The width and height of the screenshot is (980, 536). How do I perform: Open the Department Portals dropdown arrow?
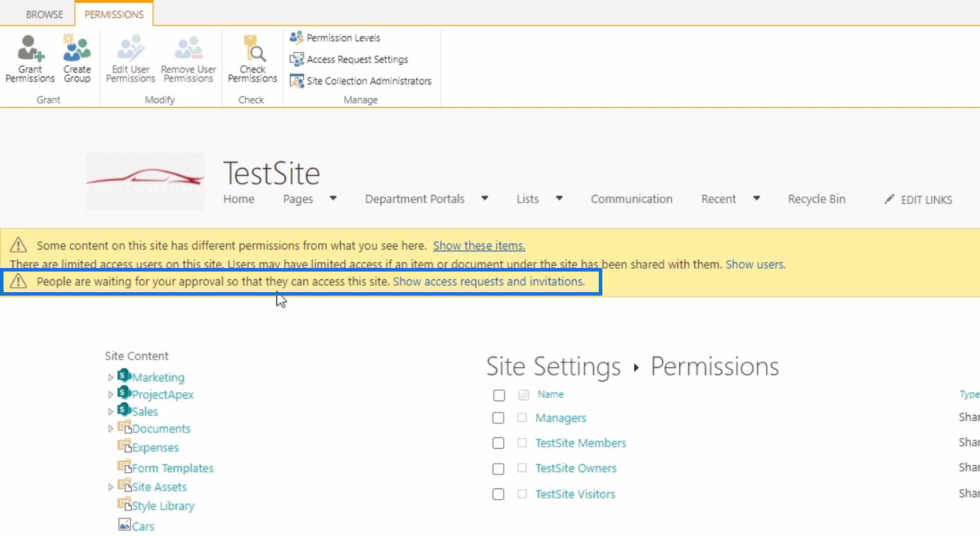click(x=485, y=199)
